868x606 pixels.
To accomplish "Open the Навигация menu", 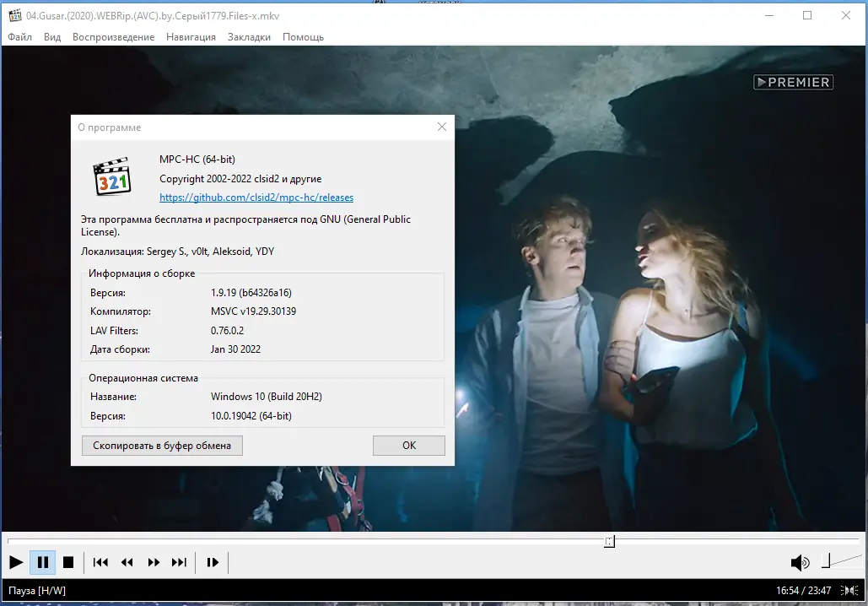I will point(191,37).
